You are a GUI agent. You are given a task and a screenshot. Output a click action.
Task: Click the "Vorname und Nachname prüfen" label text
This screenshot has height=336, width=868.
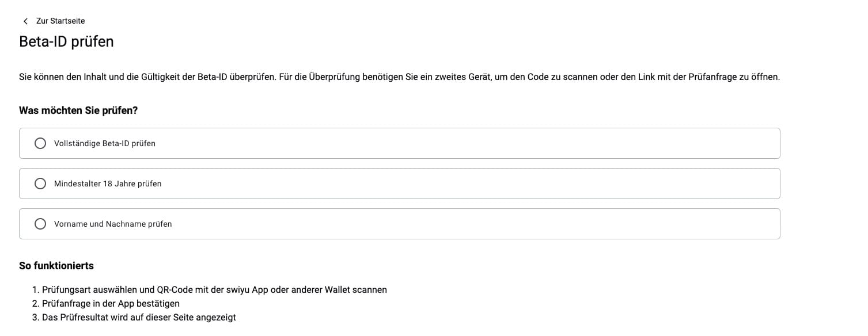(113, 224)
